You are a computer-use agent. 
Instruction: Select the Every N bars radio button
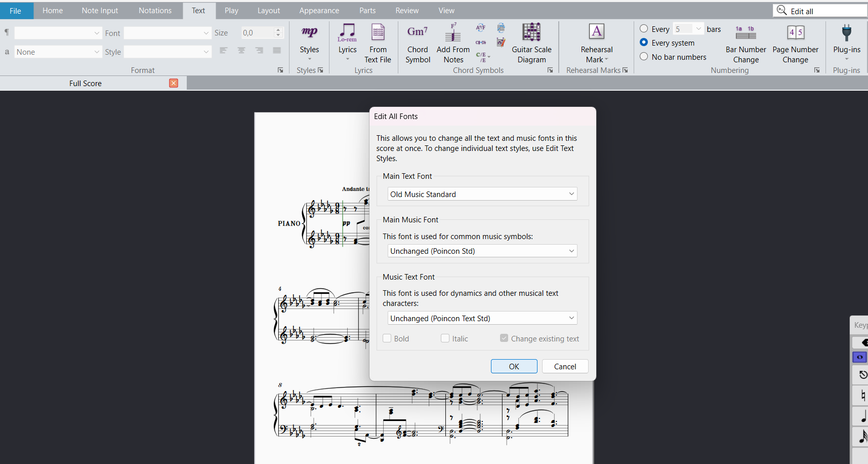(644, 29)
